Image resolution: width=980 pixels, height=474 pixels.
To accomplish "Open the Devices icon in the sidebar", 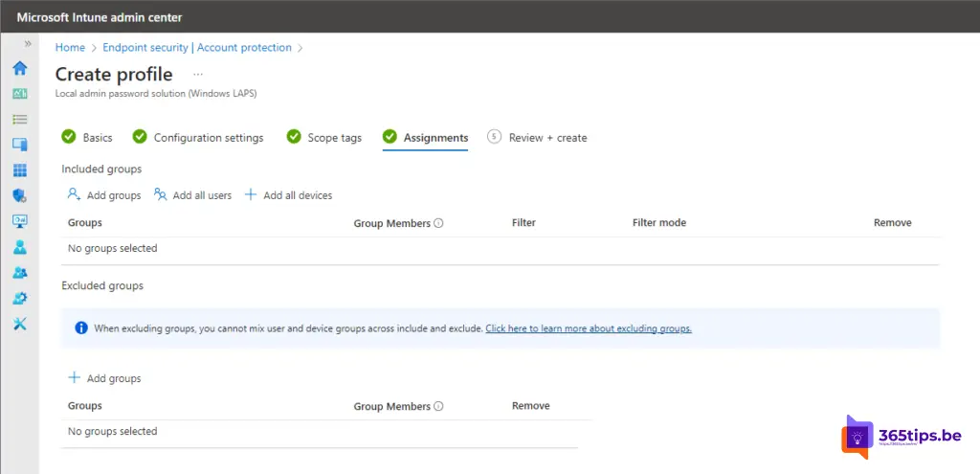I will click(20, 145).
